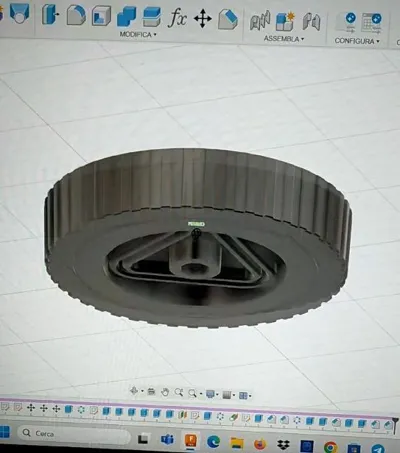Click gray block icon right of Move arrows
This screenshot has height=453, width=400.
tap(228, 19)
